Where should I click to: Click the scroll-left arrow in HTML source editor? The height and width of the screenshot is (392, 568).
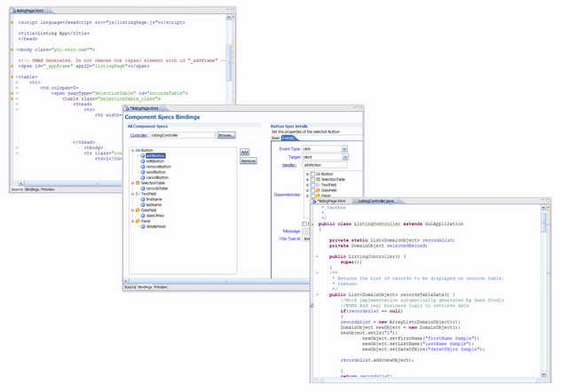click(x=21, y=184)
